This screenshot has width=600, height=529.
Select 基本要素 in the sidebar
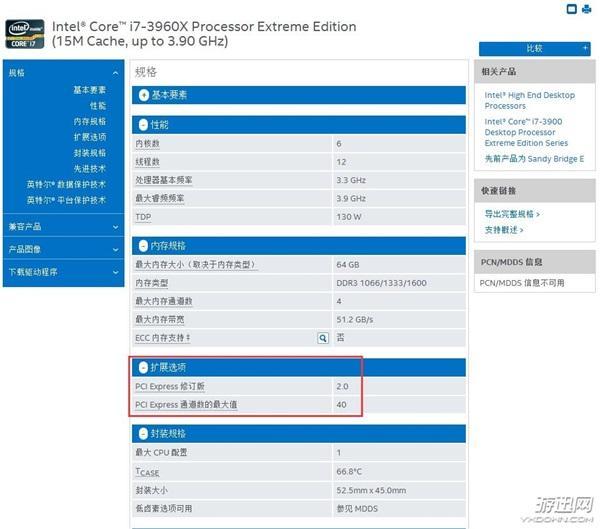pos(90,90)
